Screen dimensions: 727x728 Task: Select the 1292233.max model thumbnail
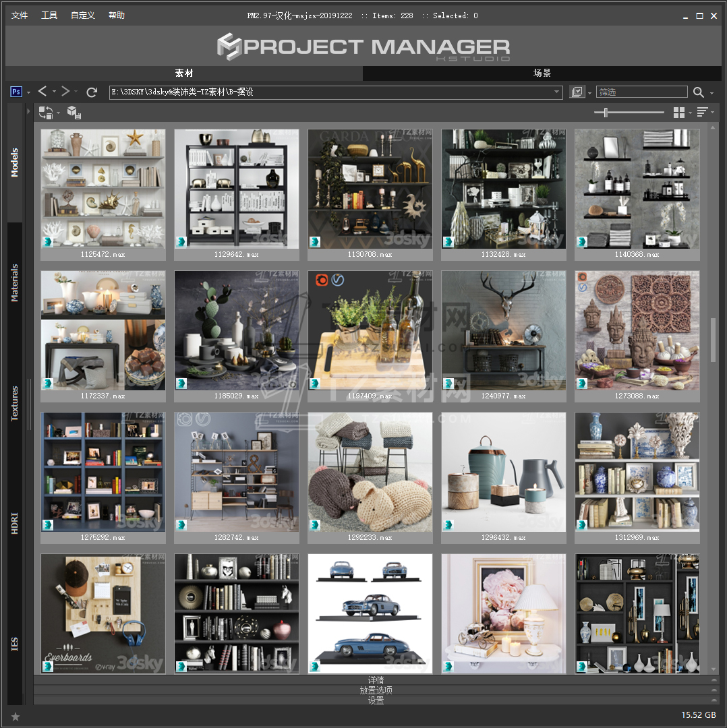click(370, 472)
